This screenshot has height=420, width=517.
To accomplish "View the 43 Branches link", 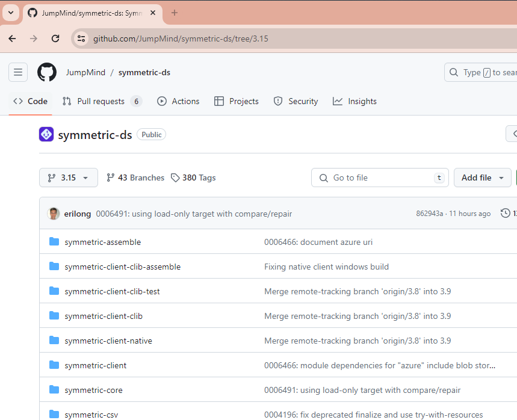I will click(135, 178).
